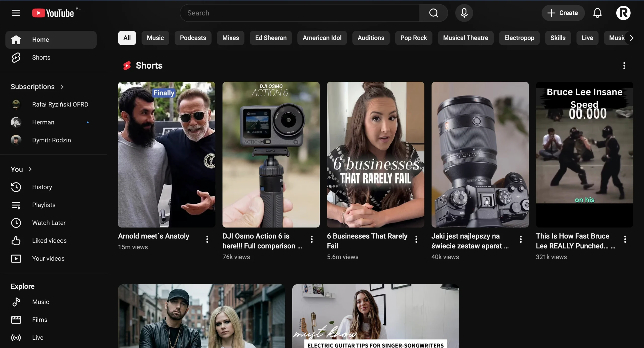Click the Create button
This screenshot has height=348, width=644.
563,13
